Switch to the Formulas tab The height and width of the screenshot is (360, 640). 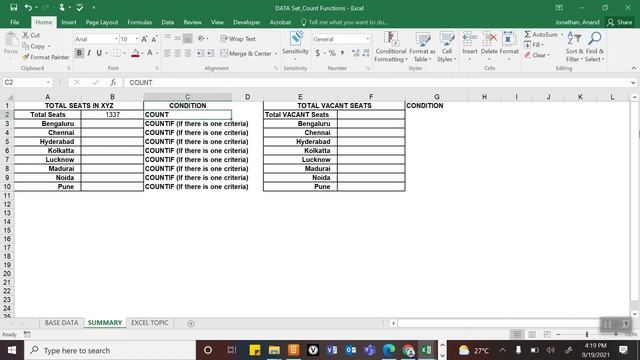(140, 22)
